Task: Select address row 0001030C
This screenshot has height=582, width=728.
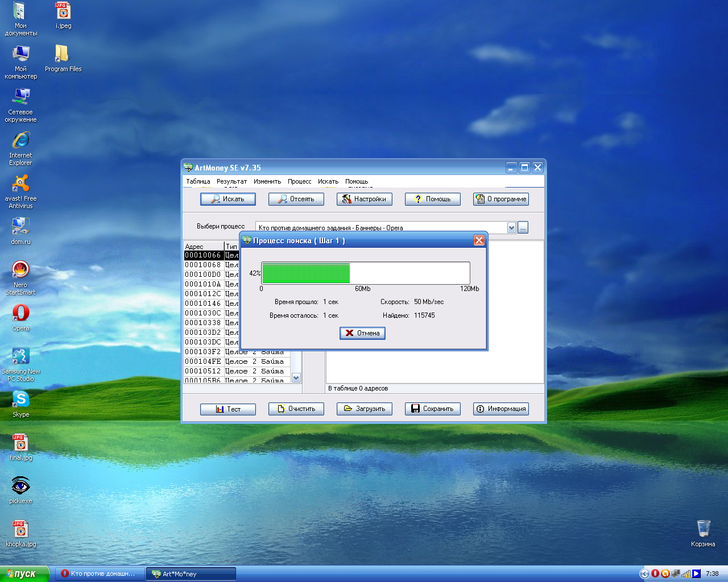Action: [212, 313]
